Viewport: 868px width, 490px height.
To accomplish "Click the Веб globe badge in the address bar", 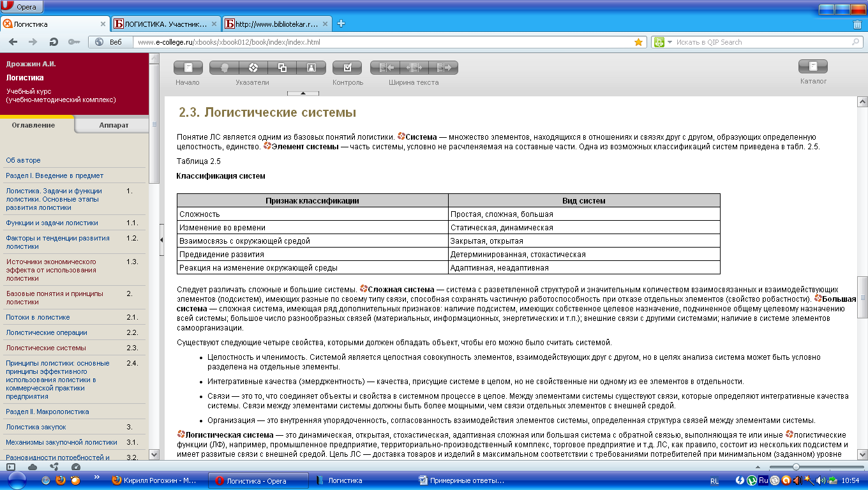I will (x=109, y=42).
